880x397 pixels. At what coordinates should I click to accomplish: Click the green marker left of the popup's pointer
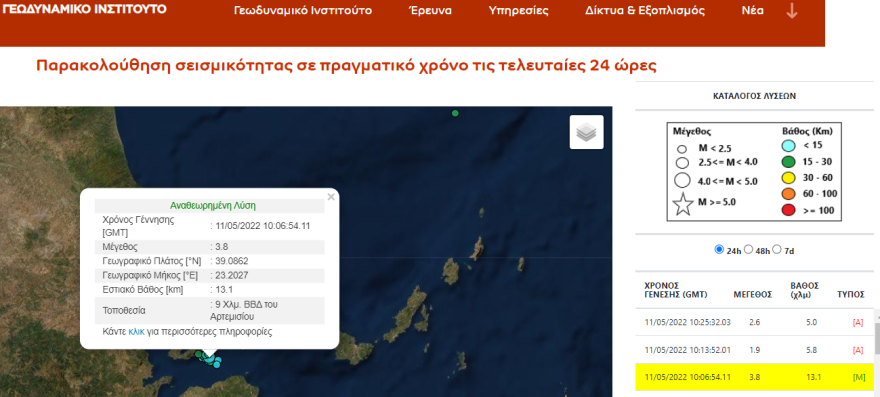[199, 354]
